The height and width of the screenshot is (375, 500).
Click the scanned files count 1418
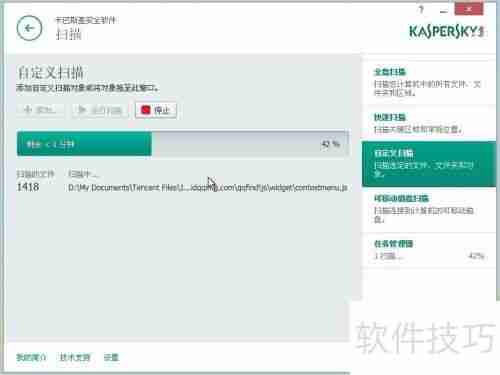(28, 187)
